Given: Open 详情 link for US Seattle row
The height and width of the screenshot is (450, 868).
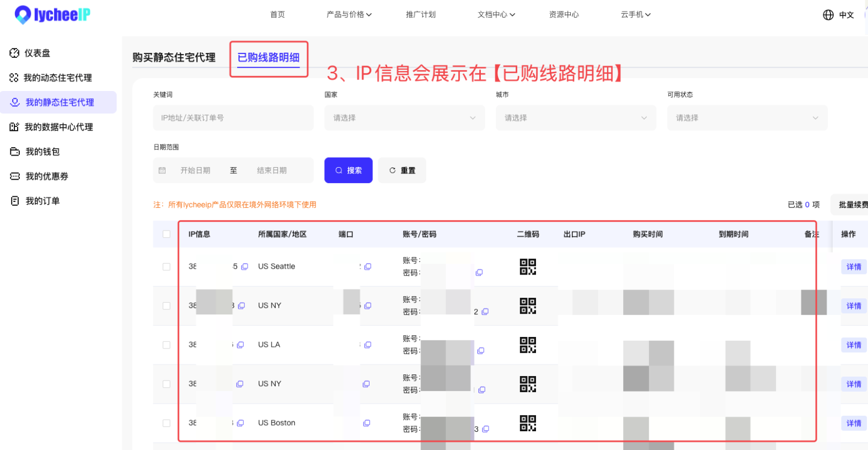Looking at the screenshot, I should tap(853, 267).
